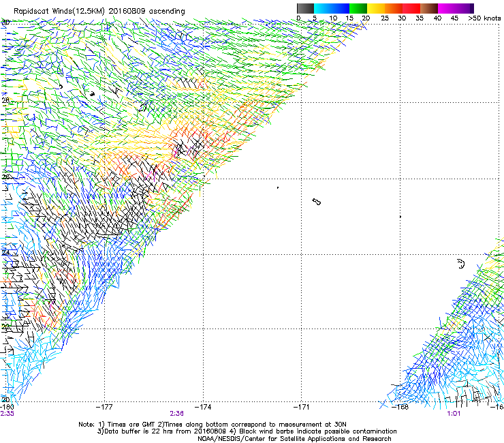This screenshot has height=443, width=504.
Task: Click the gray 0-5 knots legend swatch
Action: (x=305, y=8)
